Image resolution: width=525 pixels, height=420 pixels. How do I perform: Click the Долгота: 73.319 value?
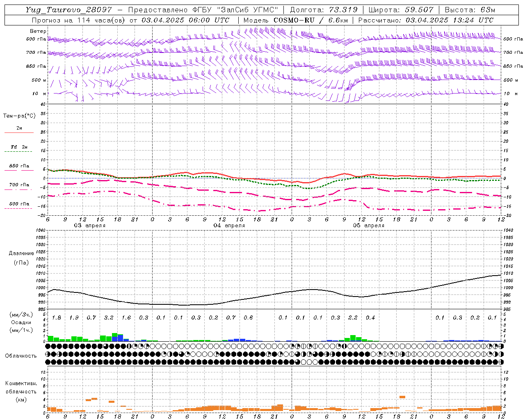(x=324, y=10)
